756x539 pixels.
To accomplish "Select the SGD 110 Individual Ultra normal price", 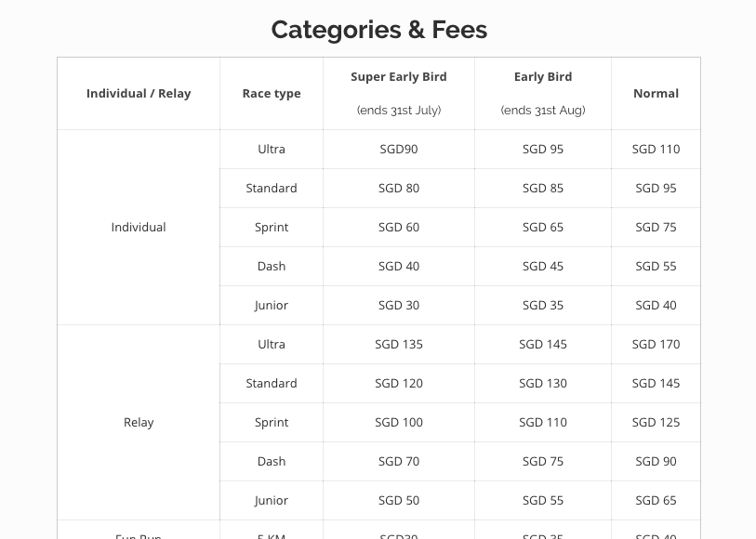I will [656, 149].
